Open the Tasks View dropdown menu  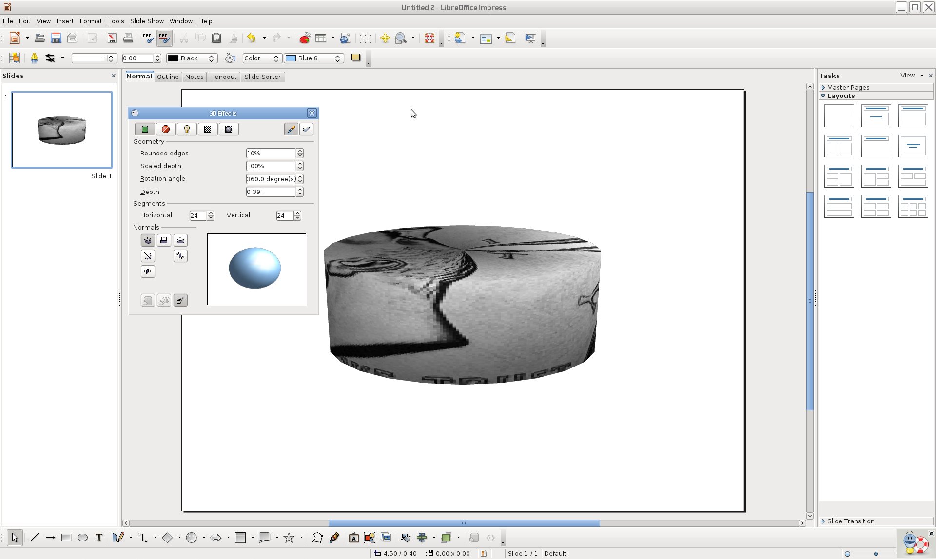pyautogui.click(x=911, y=76)
